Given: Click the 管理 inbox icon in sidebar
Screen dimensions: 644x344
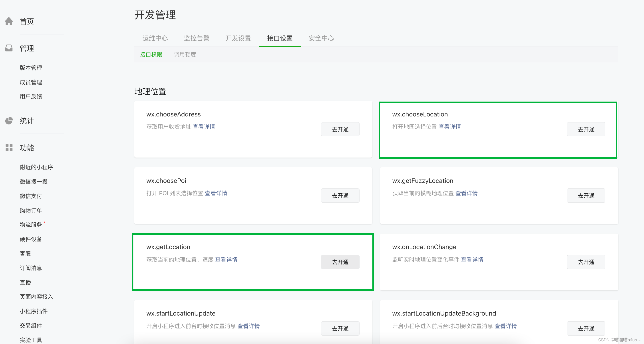Looking at the screenshot, I should click(x=9, y=48).
